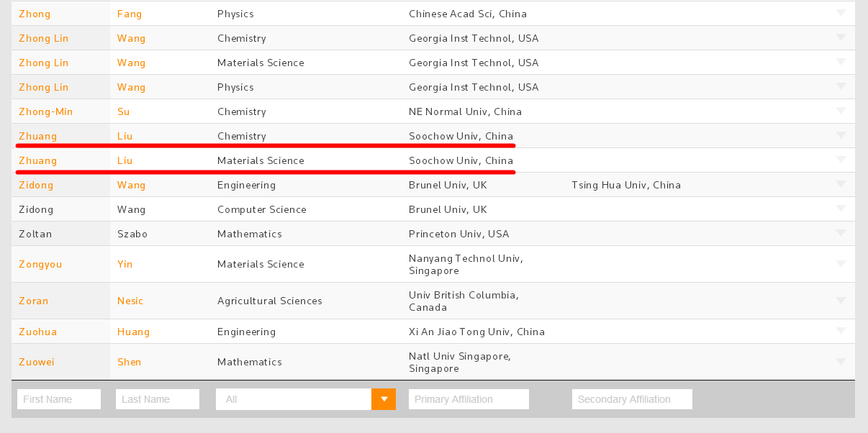
Task: Open Zhuang link in the Chemistry row
Action: 37,136
